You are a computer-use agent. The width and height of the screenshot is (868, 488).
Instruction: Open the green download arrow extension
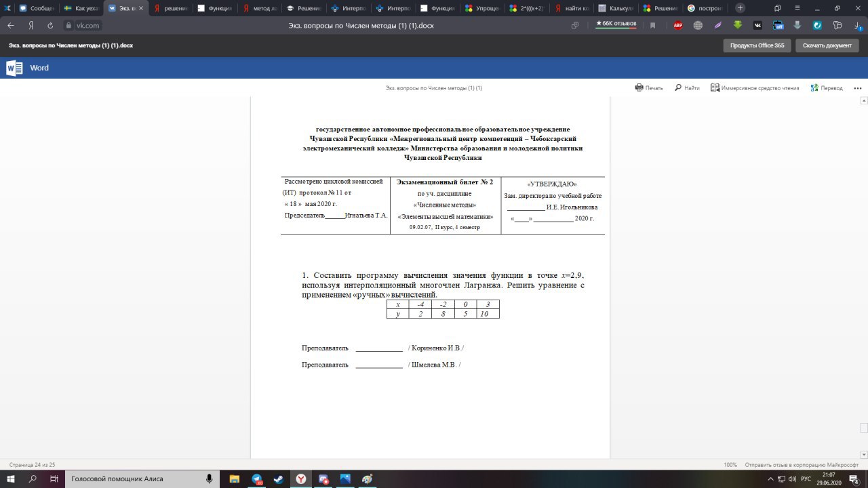coord(738,25)
